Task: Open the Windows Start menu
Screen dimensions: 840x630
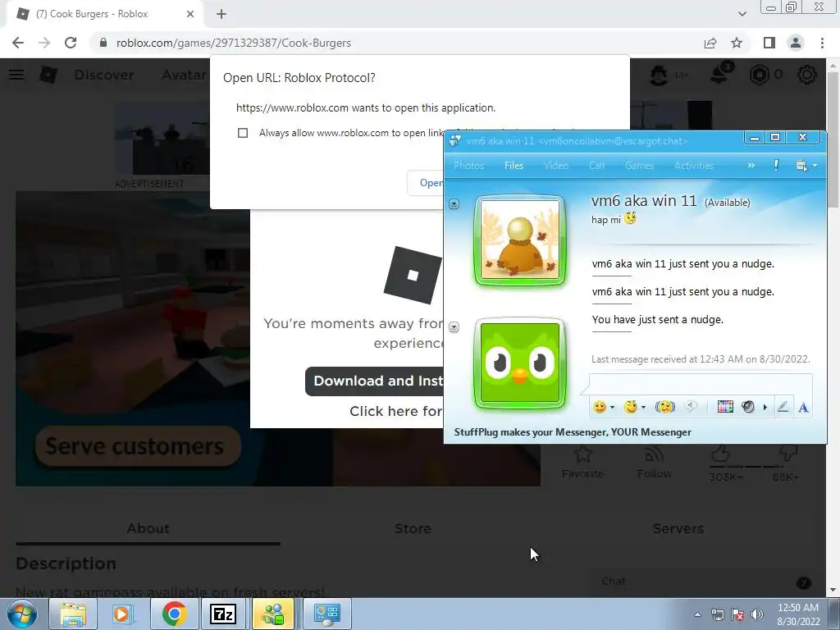Action: 22,614
